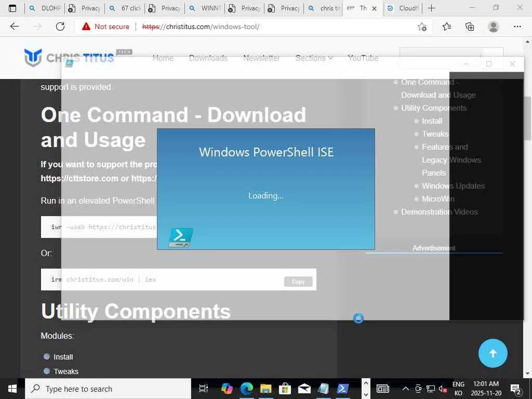
Task: Jump to Windows Updates in contents sidebar
Action: click(x=453, y=186)
